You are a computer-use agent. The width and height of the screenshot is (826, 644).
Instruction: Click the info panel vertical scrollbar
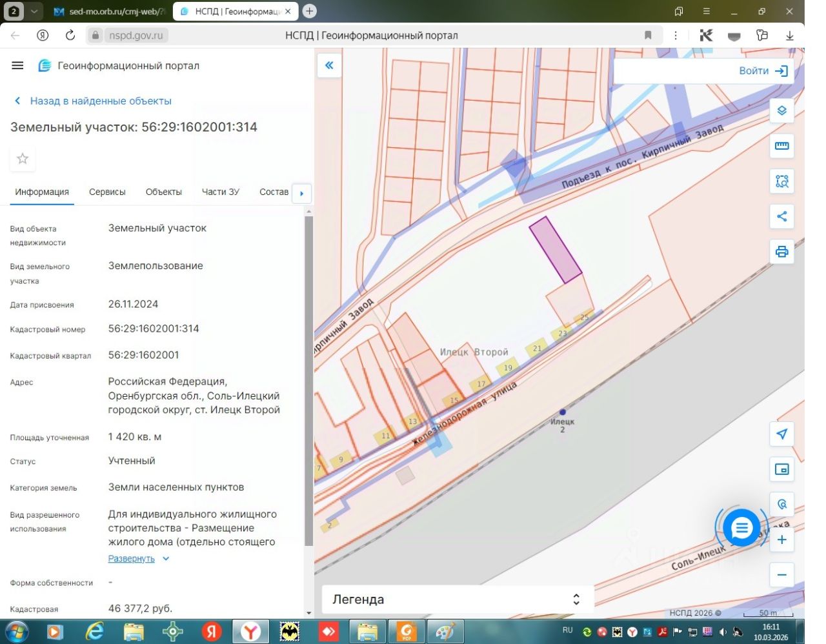click(x=308, y=381)
